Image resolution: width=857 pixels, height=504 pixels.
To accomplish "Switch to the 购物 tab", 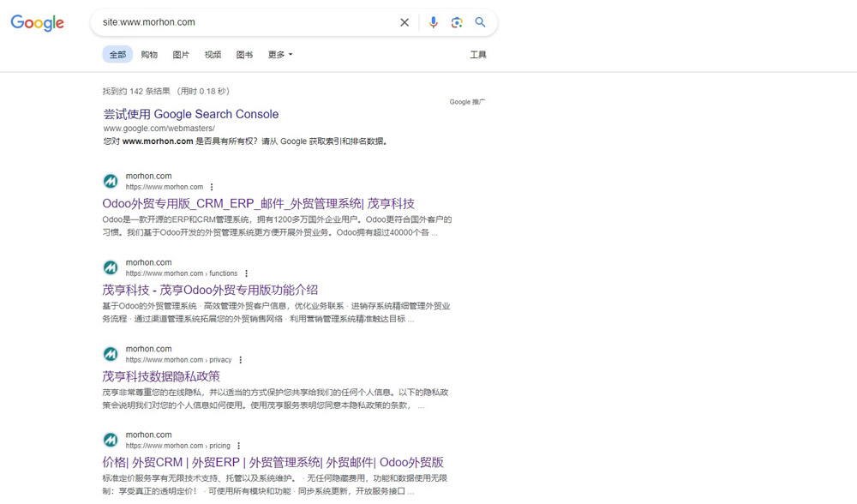I will [x=149, y=55].
